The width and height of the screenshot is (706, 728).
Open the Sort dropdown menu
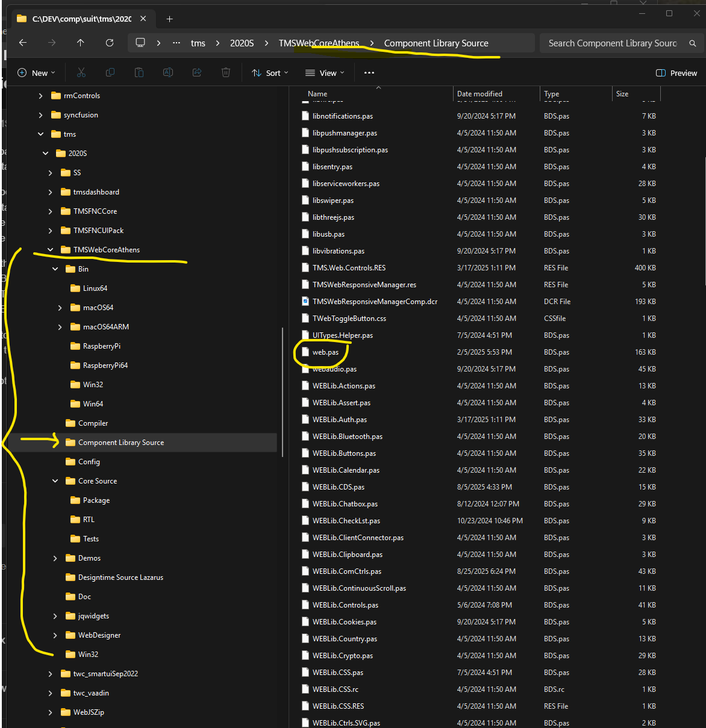click(x=270, y=73)
